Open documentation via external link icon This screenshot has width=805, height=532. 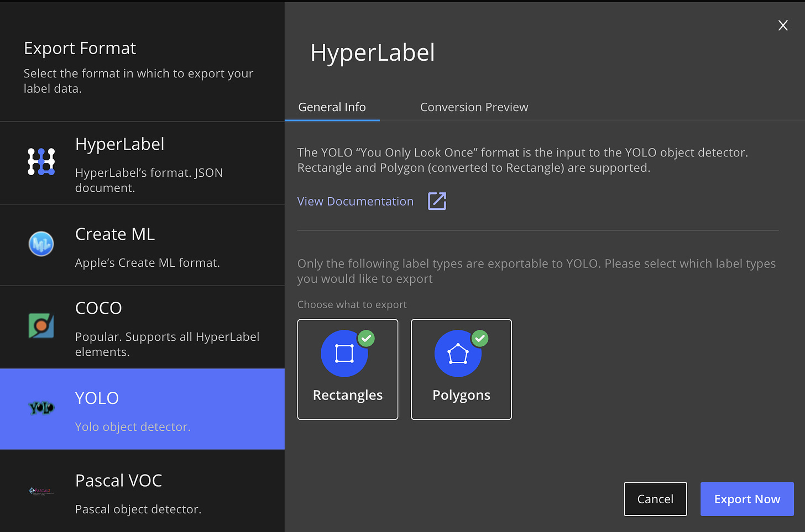pyautogui.click(x=437, y=201)
